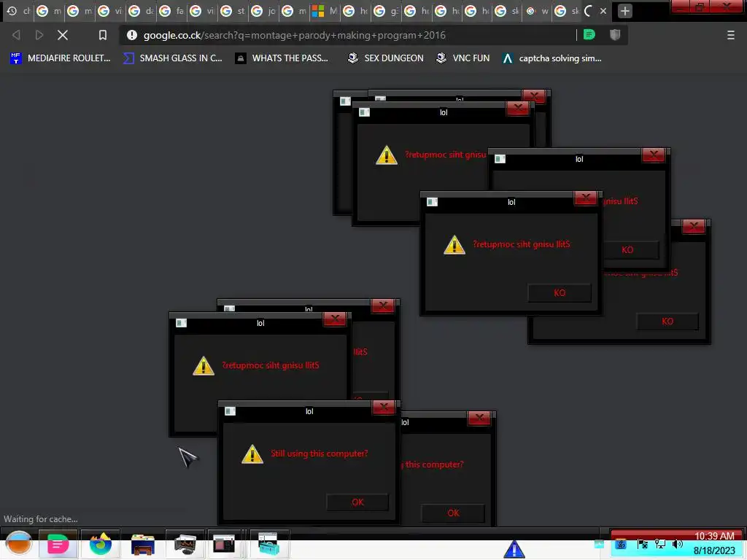The image size is (747, 560).
Task: Open the printer-like app icon on the taskbar
Action: click(x=142, y=544)
